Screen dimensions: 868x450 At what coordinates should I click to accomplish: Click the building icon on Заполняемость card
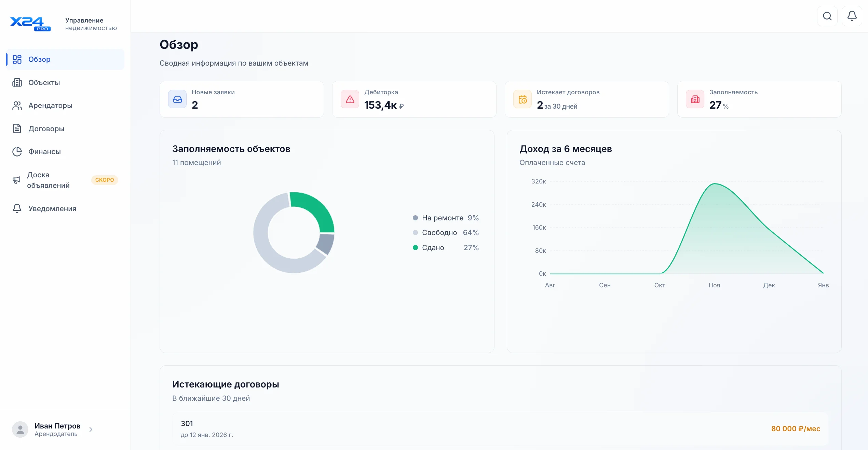pyautogui.click(x=695, y=99)
